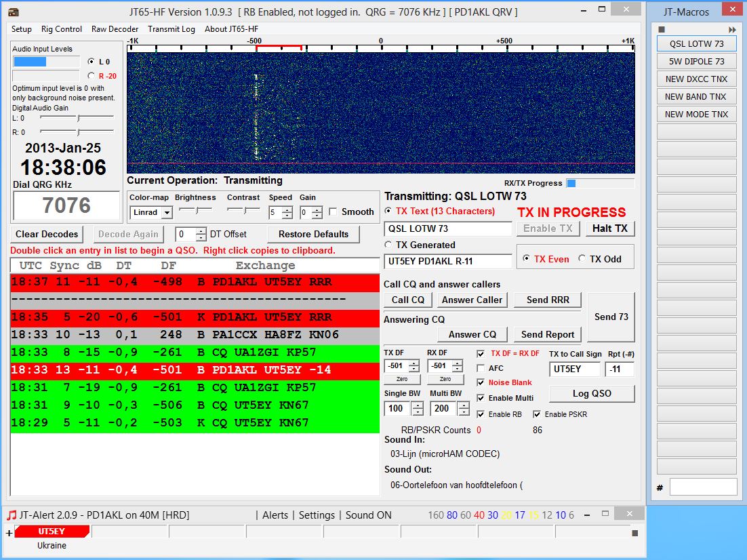The image size is (747, 560).
Task: Click Clear Decodes button
Action: (47, 234)
